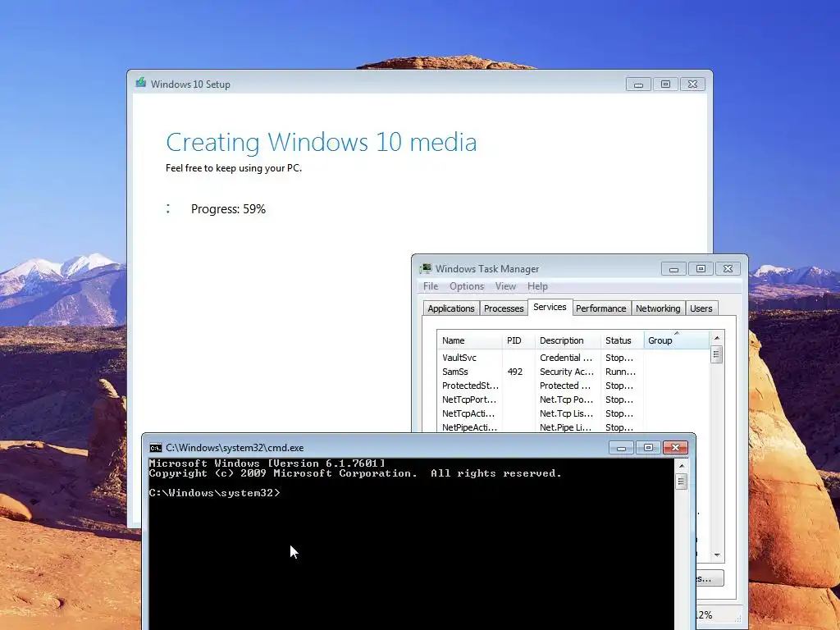Click the cmd.exe title bar icon

click(155, 448)
